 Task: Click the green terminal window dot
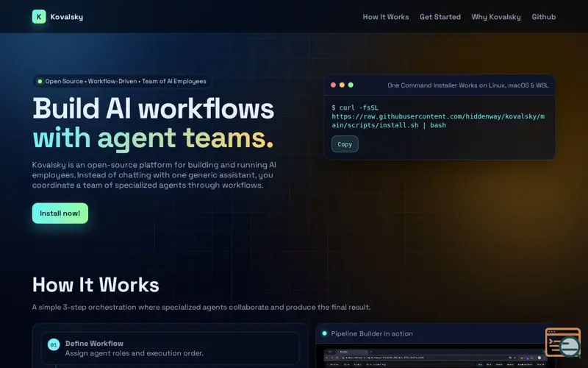pos(351,85)
